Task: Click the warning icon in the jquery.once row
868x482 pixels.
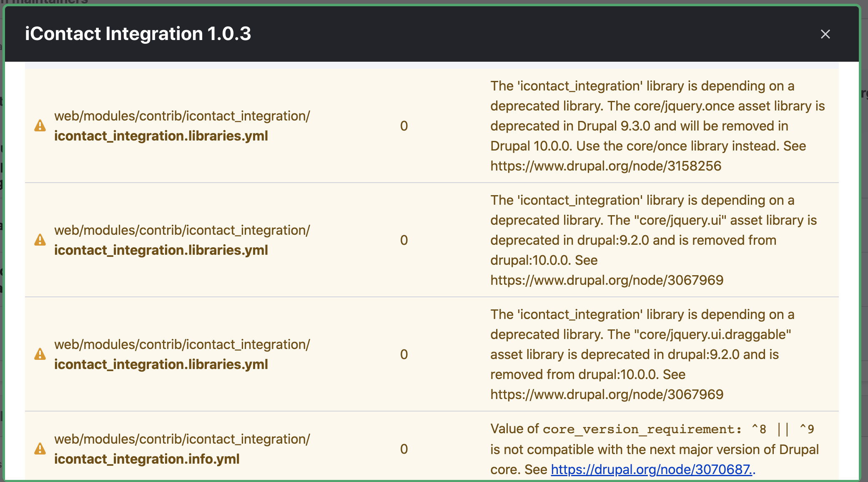Action: [40, 126]
